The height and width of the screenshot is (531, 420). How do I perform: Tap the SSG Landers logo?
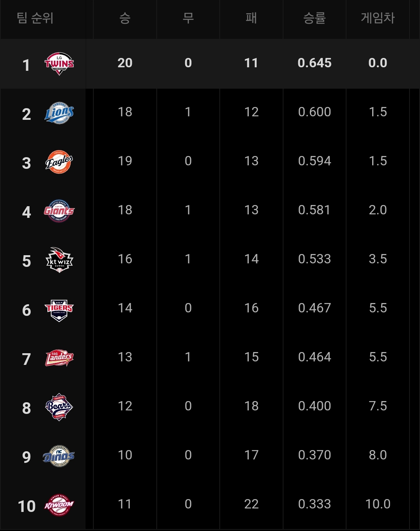pos(59,358)
